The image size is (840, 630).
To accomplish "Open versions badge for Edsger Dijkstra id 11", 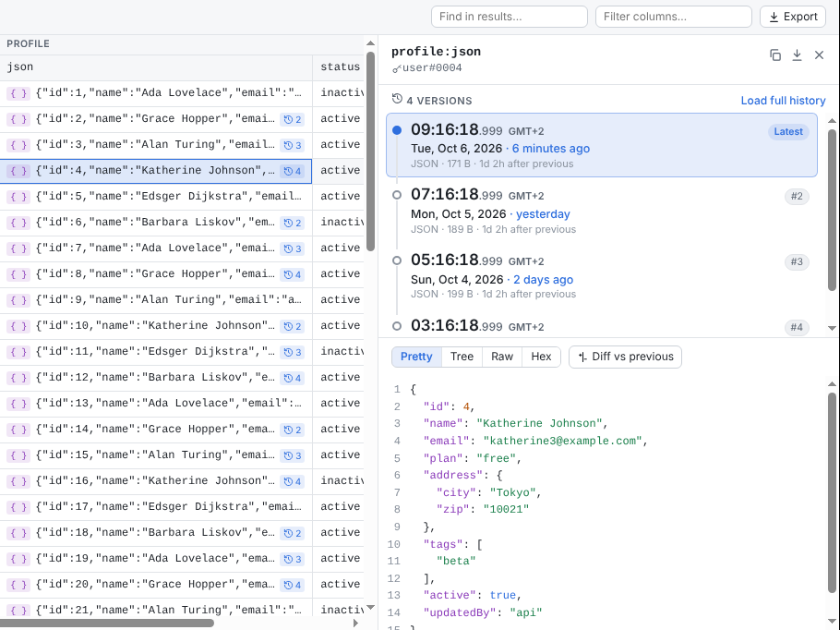I will (293, 352).
